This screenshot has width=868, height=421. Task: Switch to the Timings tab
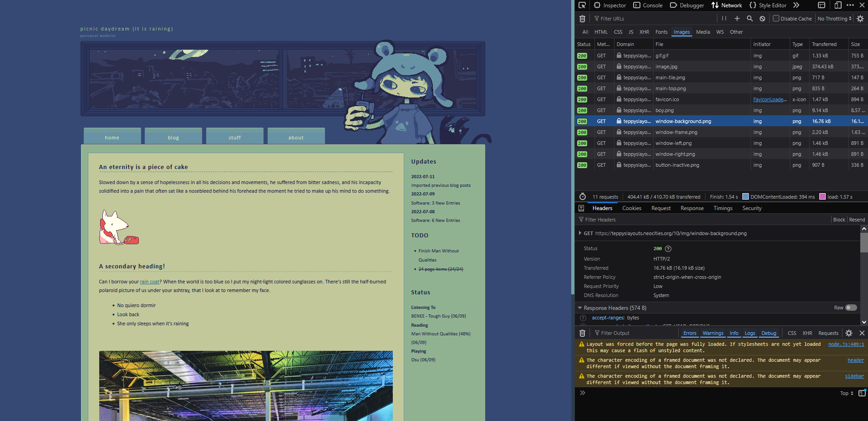coord(723,208)
